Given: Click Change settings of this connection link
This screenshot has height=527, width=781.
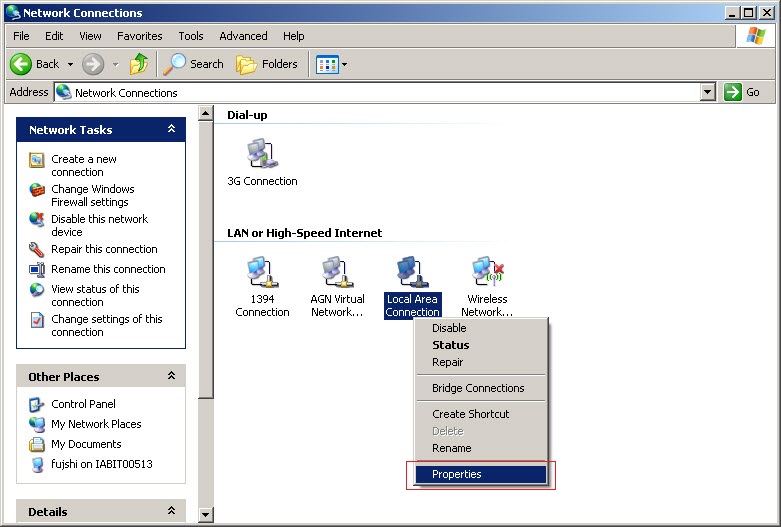Looking at the screenshot, I should click(x=107, y=325).
